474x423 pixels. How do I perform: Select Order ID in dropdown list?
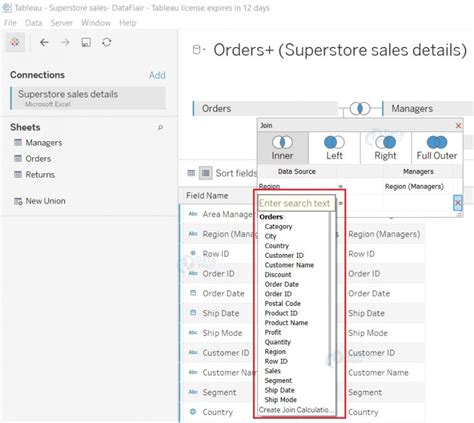coord(278,294)
